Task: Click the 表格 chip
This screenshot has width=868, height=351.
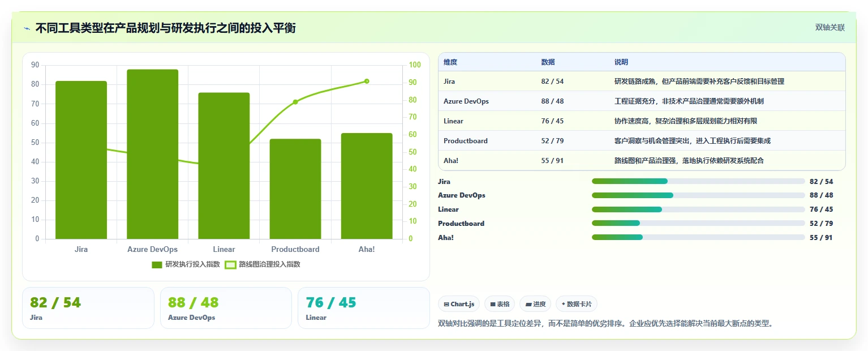Action: (x=500, y=304)
